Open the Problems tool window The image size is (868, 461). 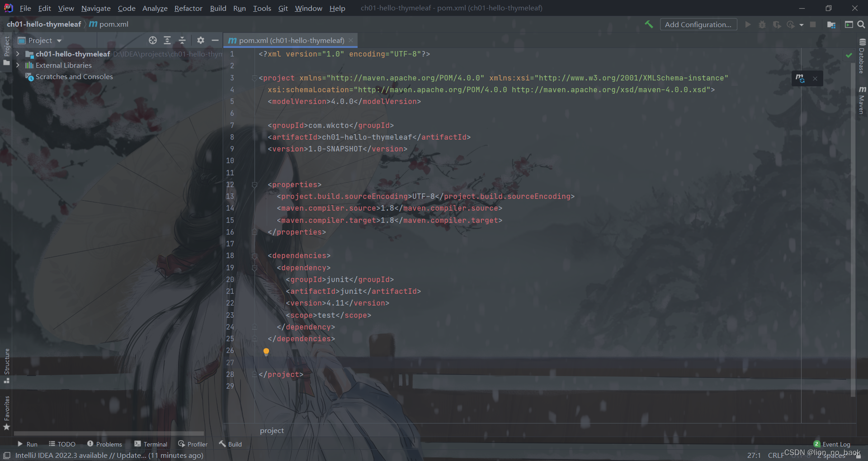pyautogui.click(x=104, y=444)
